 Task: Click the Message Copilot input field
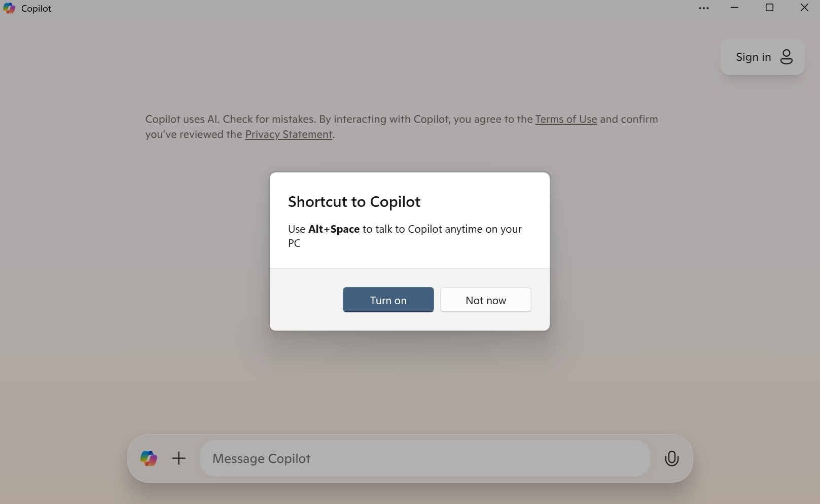pyautogui.click(x=425, y=458)
